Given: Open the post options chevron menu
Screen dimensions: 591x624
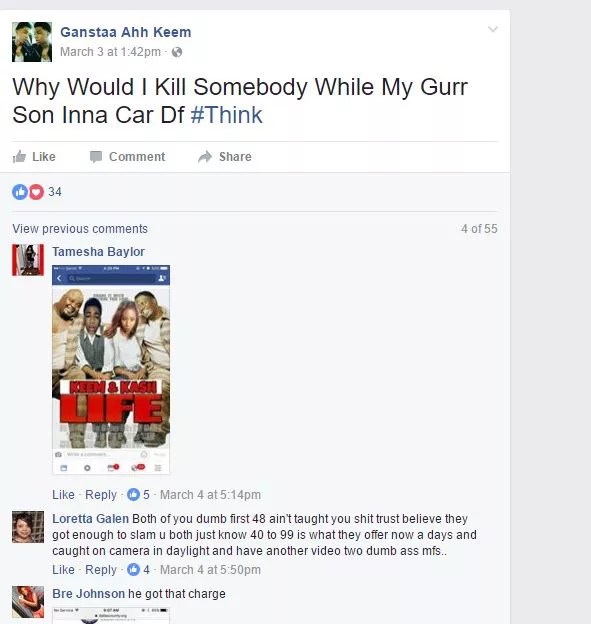Looking at the screenshot, I should tap(493, 29).
